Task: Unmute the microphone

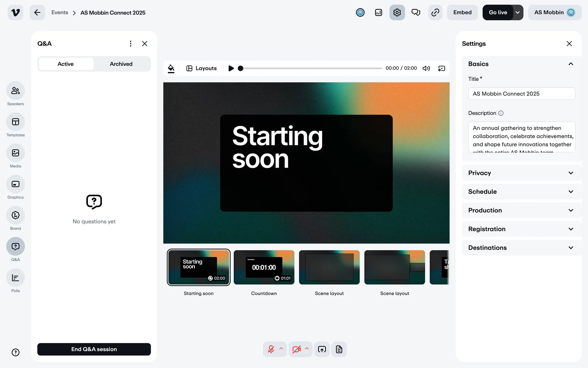Action: click(x=271, y=349)
